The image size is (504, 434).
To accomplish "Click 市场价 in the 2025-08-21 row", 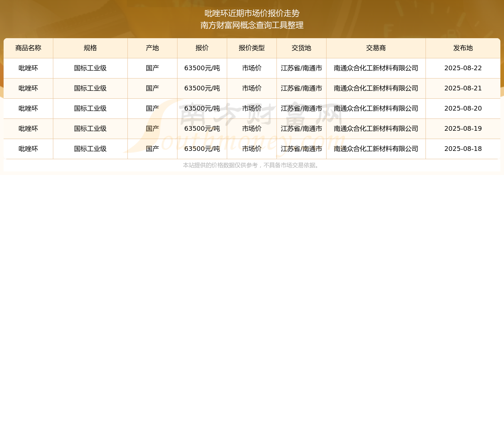I will tap(252, 88).
